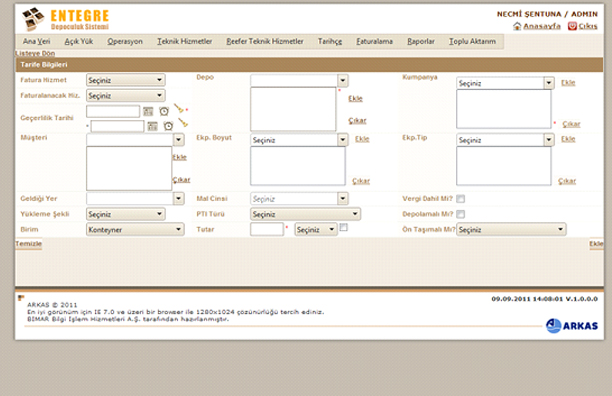Click the Arkas logo in footer

coord(572,326)
